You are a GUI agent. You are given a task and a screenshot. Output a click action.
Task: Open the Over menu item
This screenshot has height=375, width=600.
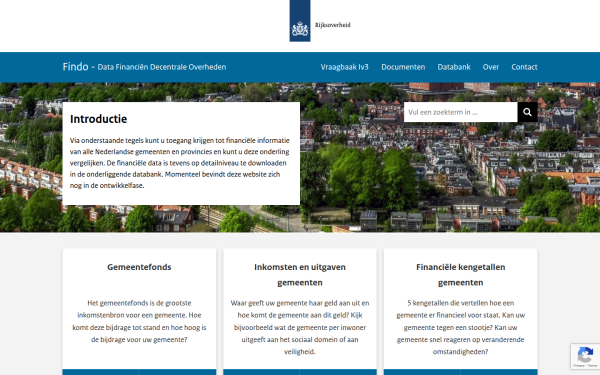point(491,67)
